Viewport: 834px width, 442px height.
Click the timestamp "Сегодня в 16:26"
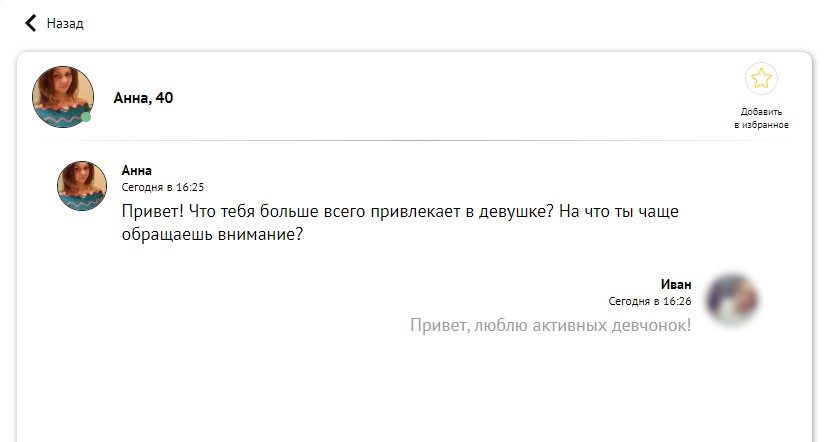[650, 301]
